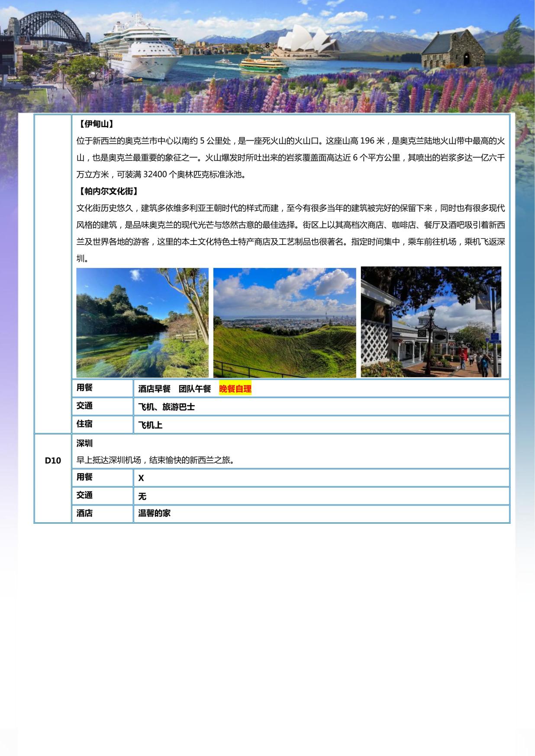Click the 飞机、旅游巴士 transport cell
The height and width of the screenshot is (756, 535).
pyautogui.click(x=166, y=407)
